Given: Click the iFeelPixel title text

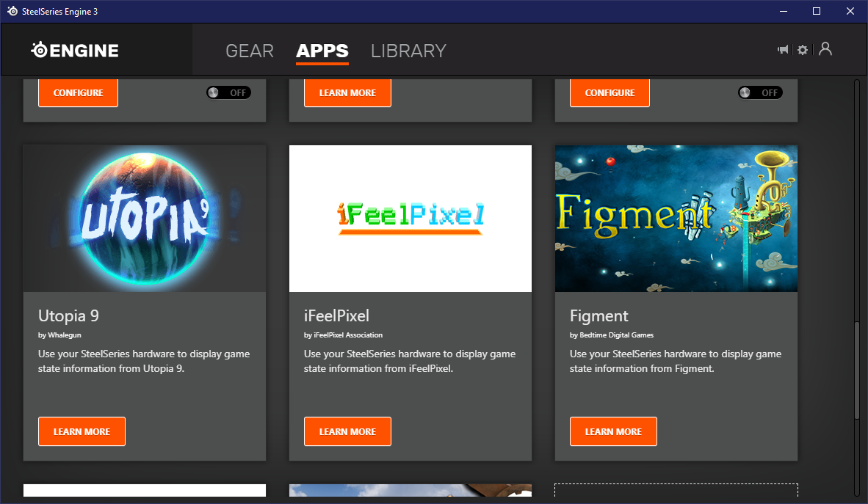Looking at the screenshot, I should pos(336,316).
